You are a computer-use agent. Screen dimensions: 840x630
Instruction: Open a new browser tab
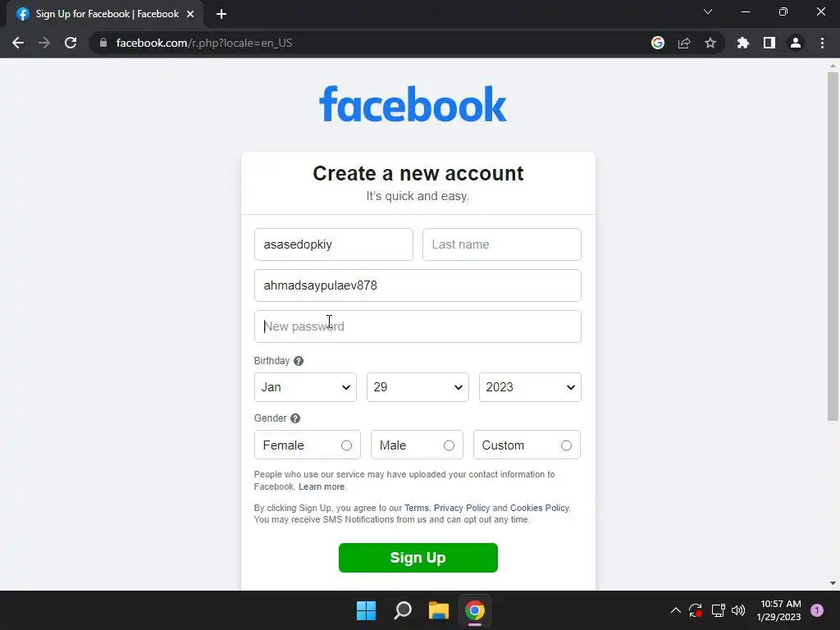click(x=221, y=14)
